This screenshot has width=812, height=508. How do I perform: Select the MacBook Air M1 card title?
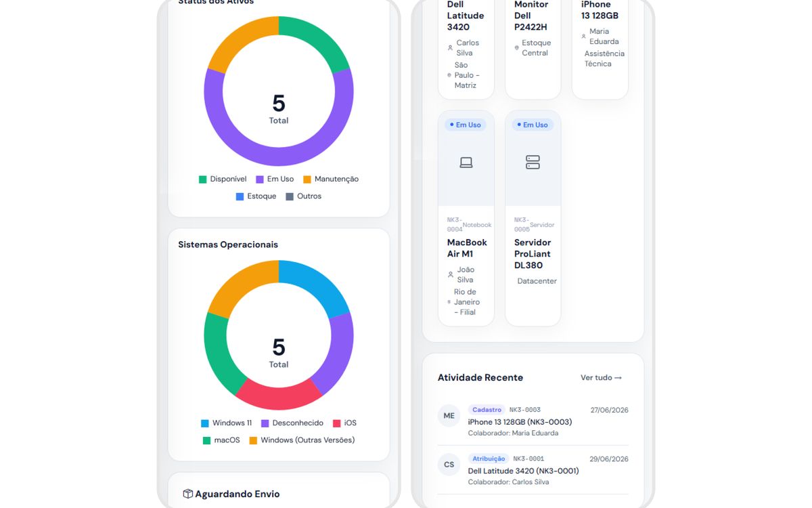click(x=467, y=248)
